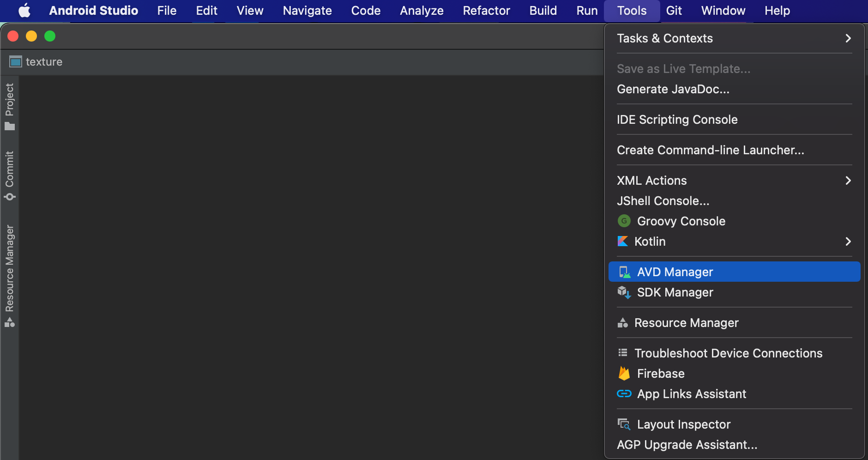This screenshot has width=868, height=460.
Task: Open the Build menu
Action: (x=543, y=11)
